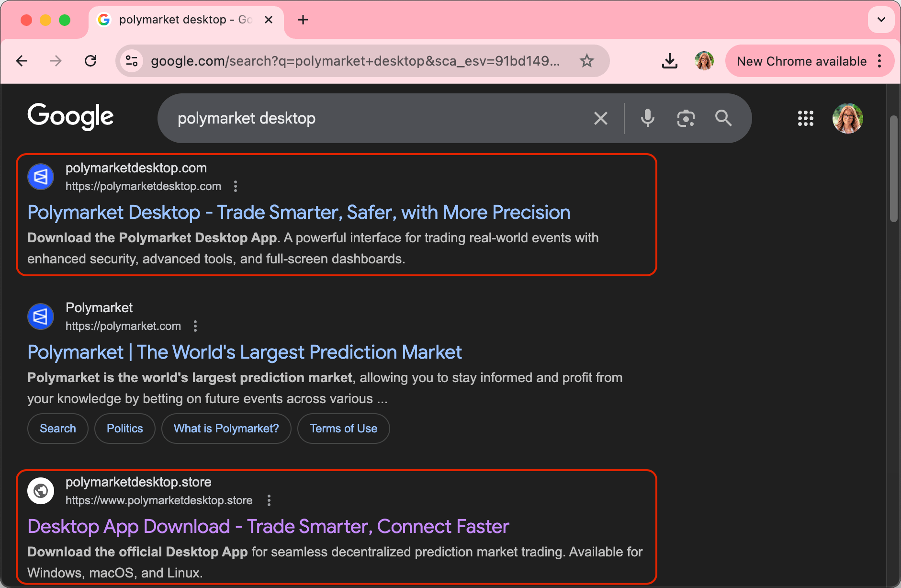Click the New Chrome available button

pyautogui.click(x=801, y=61)
